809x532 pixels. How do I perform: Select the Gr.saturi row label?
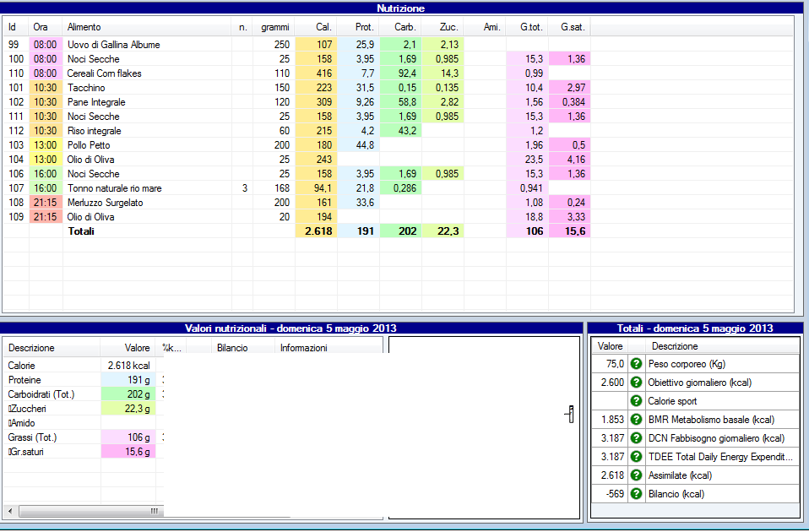pyautogui.click(x=27, y=452)
